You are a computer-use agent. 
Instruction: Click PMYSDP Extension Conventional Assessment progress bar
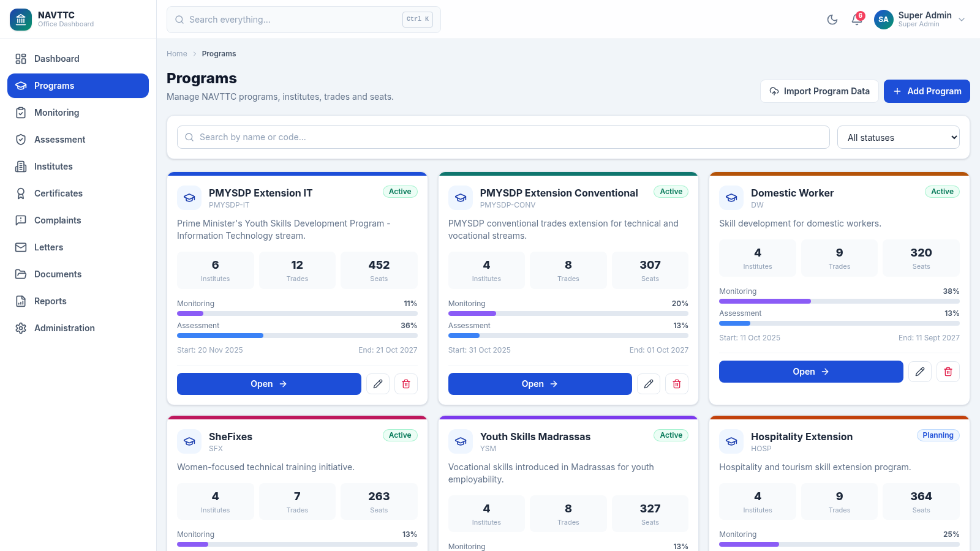(568, 335)
